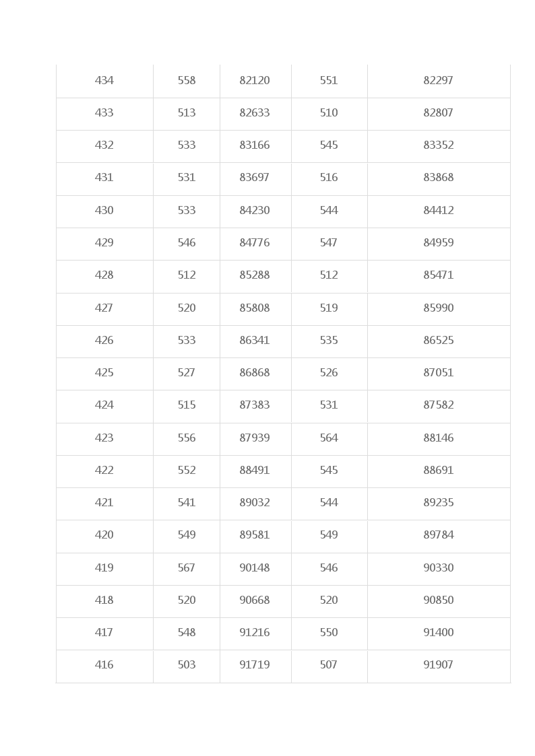This screenshot has height=756, width=535.
Task: Select the cell with 84776
Action: [255, 243]
